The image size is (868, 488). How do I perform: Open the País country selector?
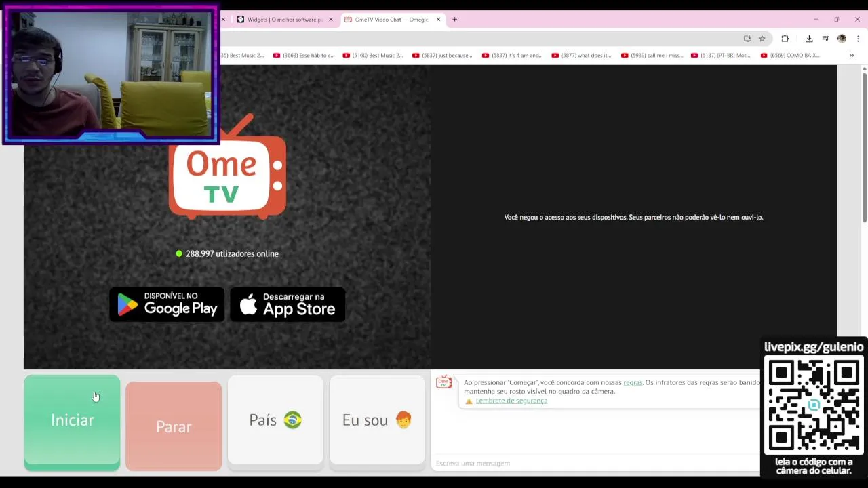tap(275, 420)
